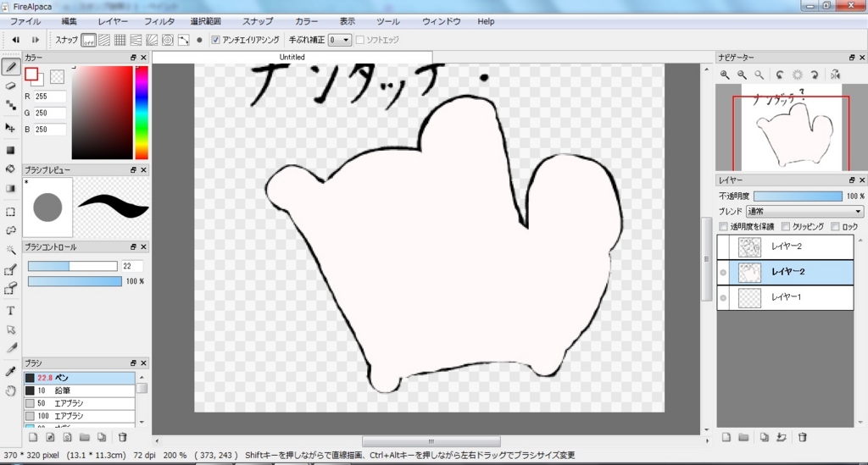Undock the カラー panel
Image resolution: width=868 pixels, height=465 pixels.
click(x=133, y=58)
